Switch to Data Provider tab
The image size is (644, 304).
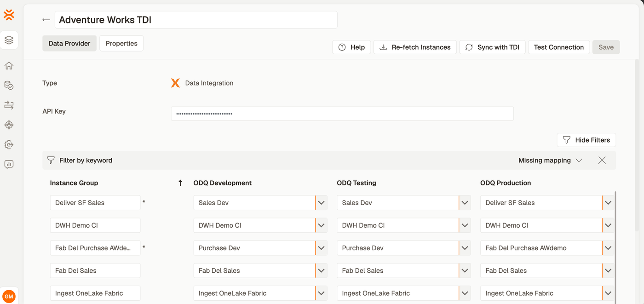tap(69, 43)
